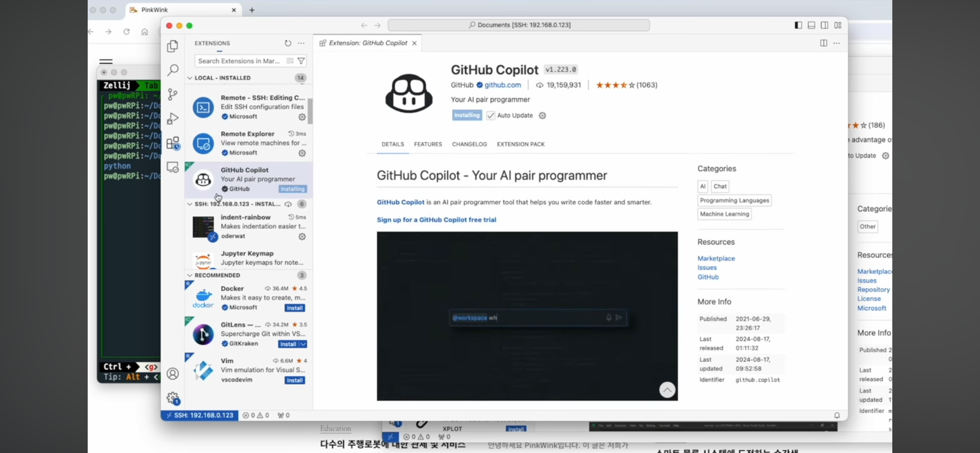This screenshot has width=980, height=453.
Task: Click the Accounts icon
Action: 173,374
